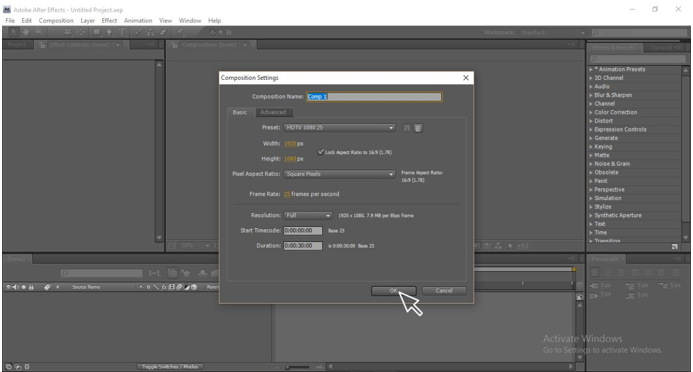Click the 3D layer cube column icon

tap(194, 287)
